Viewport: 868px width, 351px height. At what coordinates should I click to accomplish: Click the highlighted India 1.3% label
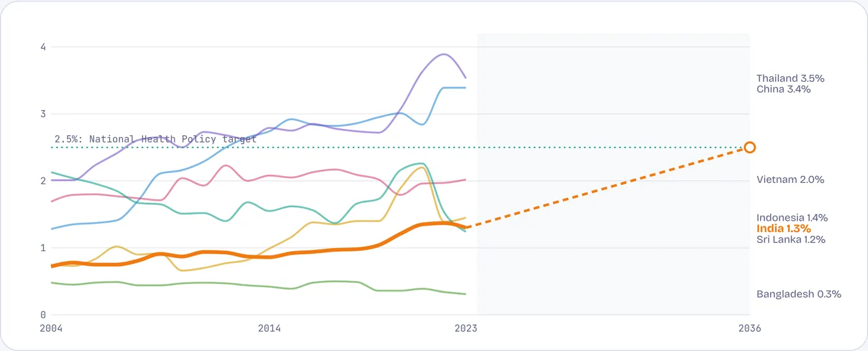pyautogui.click(x=783, y=229)
